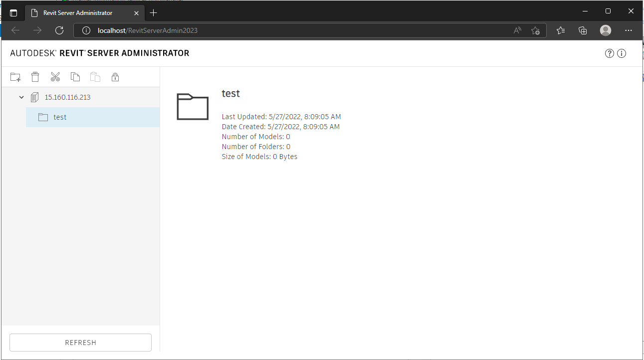Click the Cut scissors icon
644x360 pixels.
point(55,77)
